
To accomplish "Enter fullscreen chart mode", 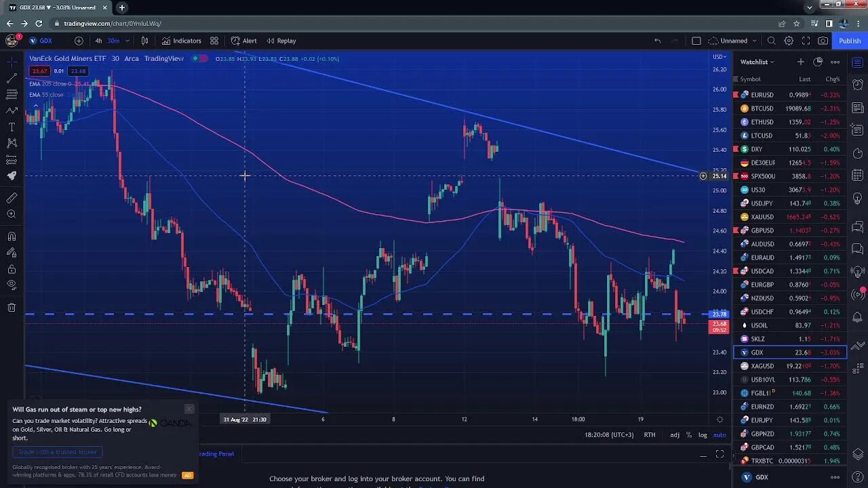I will 806,41.
